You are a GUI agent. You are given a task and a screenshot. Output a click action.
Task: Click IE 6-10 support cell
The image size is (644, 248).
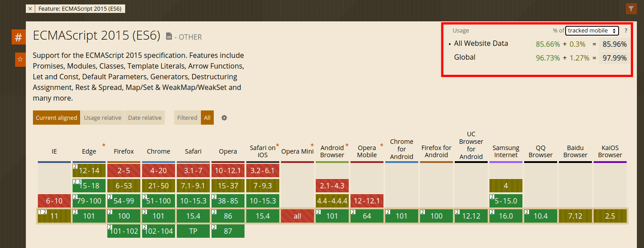(x=54, y=201)
